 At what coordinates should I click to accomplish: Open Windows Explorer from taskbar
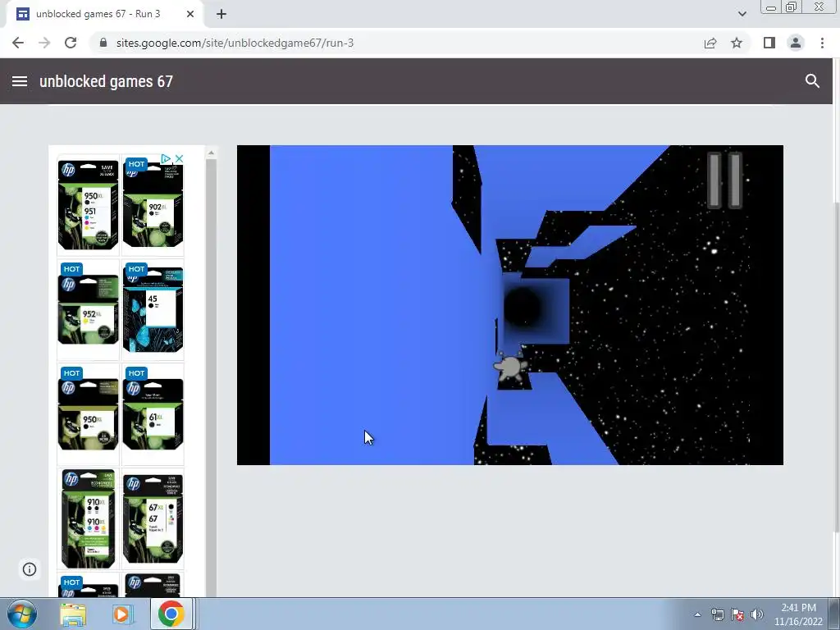tap(73, 614)
